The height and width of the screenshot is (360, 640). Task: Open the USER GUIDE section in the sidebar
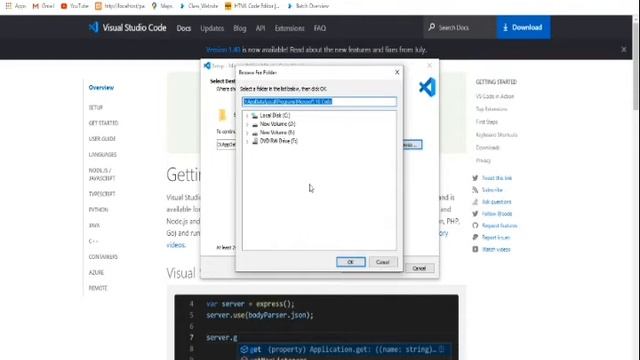click(102, 139)
